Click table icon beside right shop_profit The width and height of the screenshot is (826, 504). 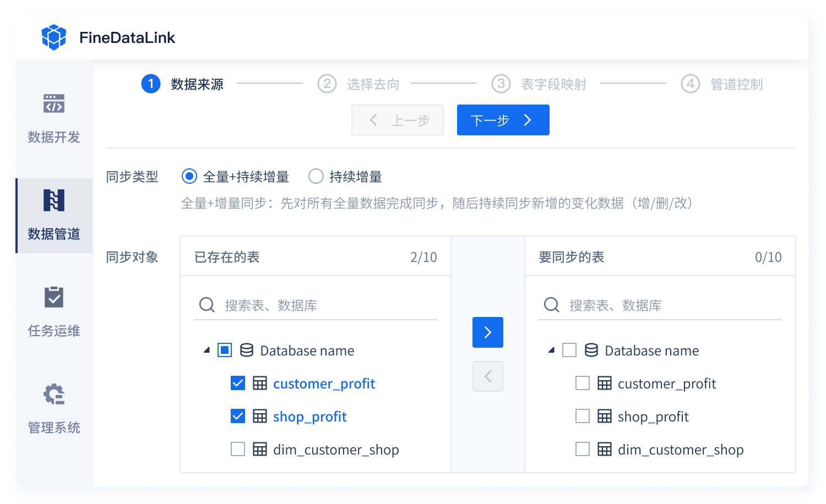click(x=605, y=416)
